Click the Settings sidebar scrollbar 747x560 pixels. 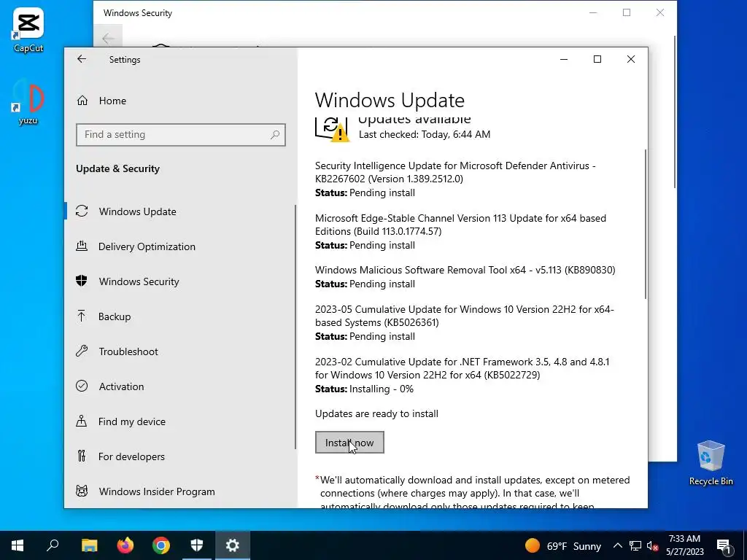coord(295,327)
